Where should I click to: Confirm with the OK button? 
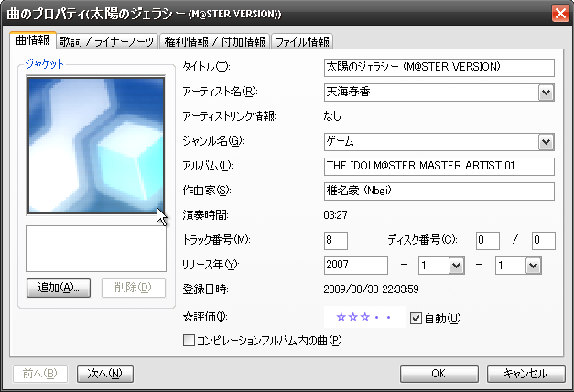point(439,374)
